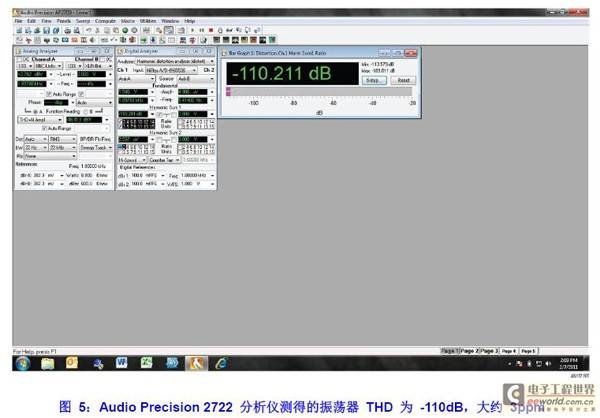Click the volume icon in system tray

tap(548, 363)
